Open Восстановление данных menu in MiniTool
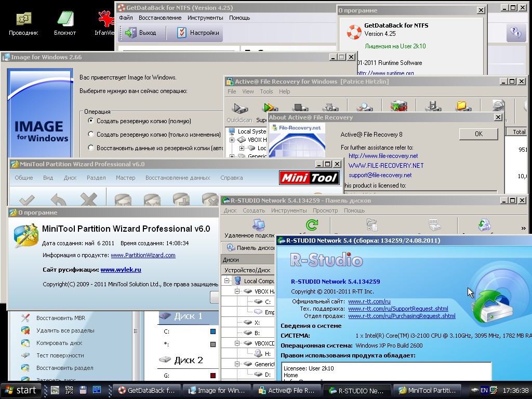 click(178, 178)
